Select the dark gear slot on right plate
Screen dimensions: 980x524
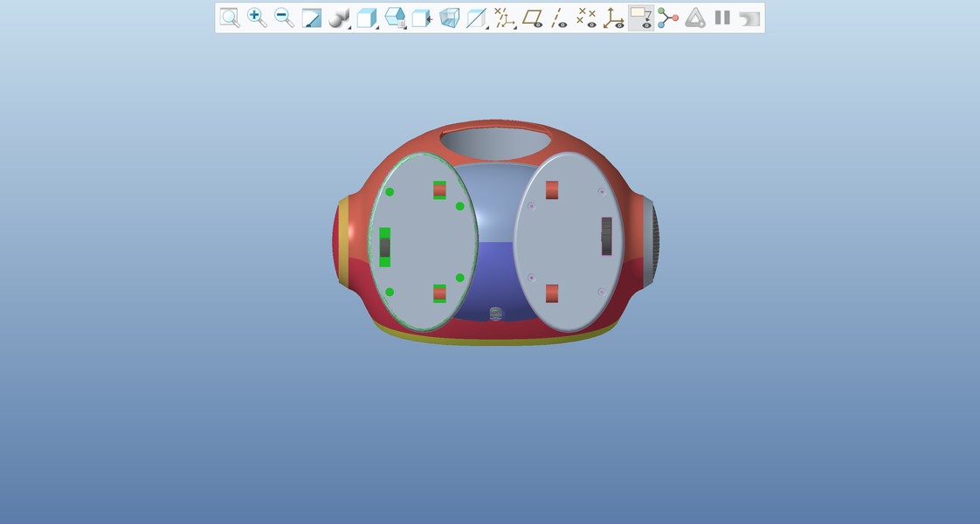[x=606, y=236]
